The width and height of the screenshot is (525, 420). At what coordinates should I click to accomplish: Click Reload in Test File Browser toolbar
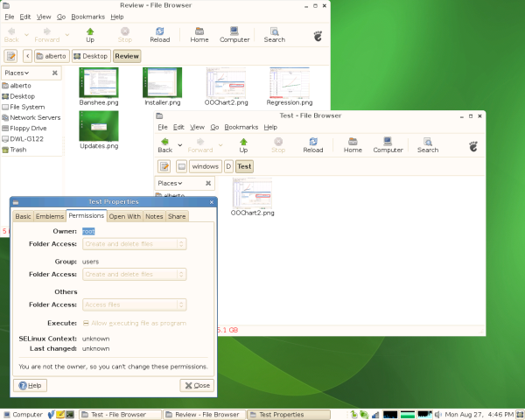tap(313, 145)
